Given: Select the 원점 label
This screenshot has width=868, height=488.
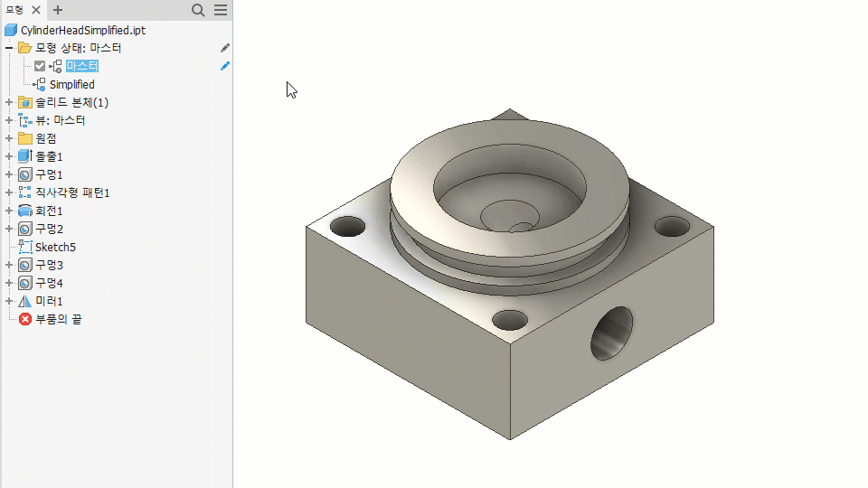Looking at the screenshot, I should point(46,138).
